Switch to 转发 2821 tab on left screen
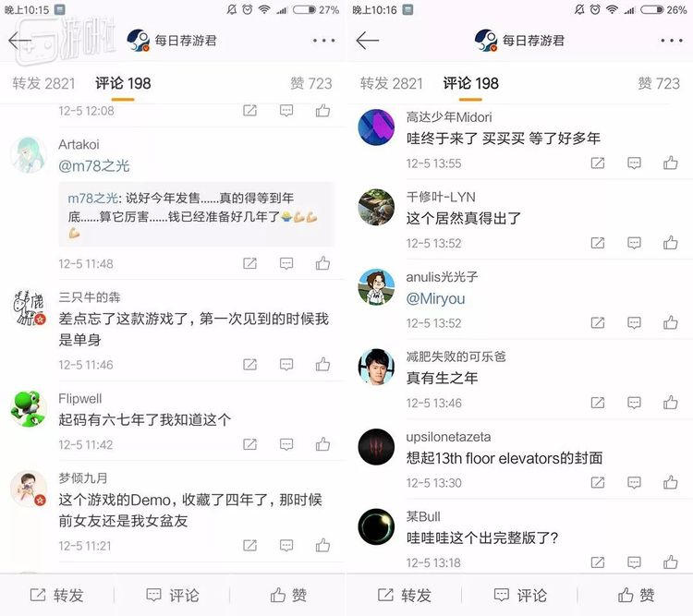This screenshot has height=616, width=693. coord(43,83)
